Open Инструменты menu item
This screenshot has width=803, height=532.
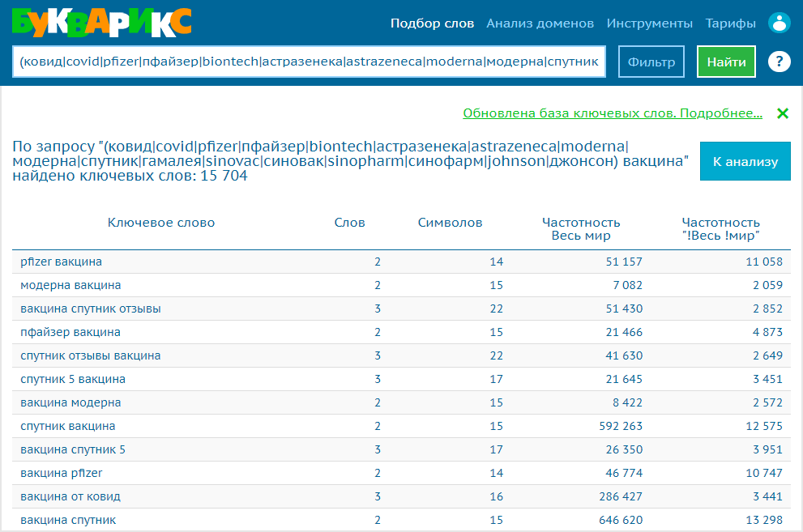coord(649,23)
